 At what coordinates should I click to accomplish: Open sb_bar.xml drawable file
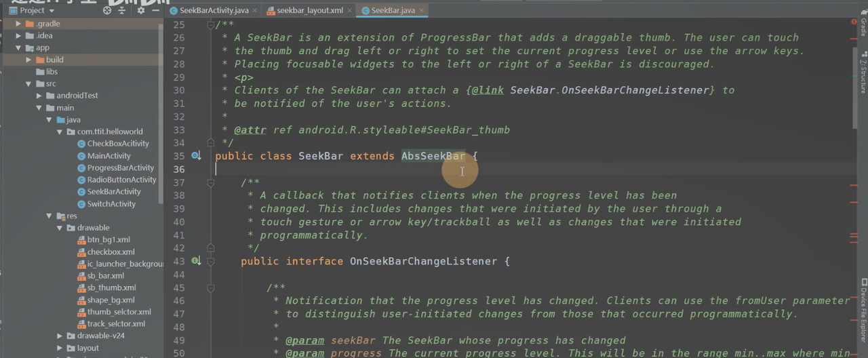(x=105, y=276)
